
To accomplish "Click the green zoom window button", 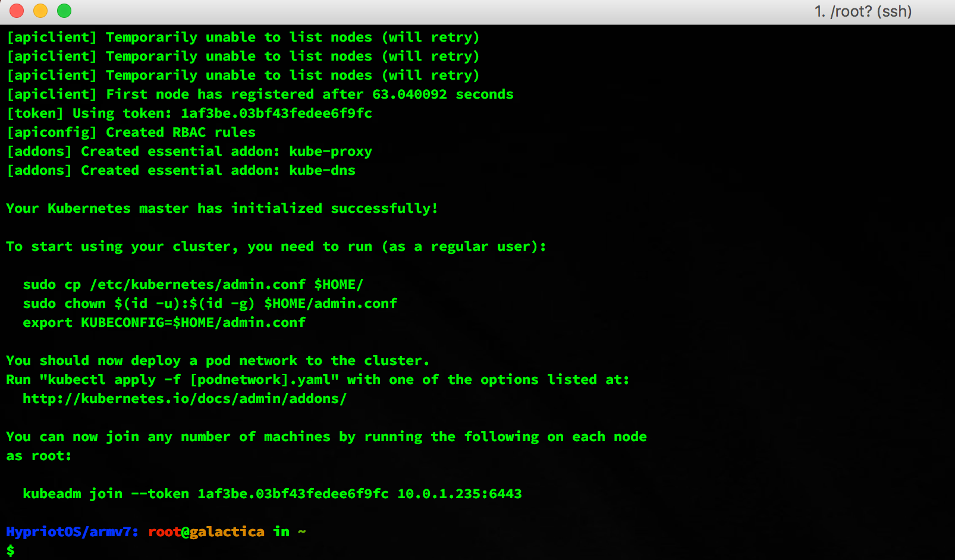I will coord(64,11).
